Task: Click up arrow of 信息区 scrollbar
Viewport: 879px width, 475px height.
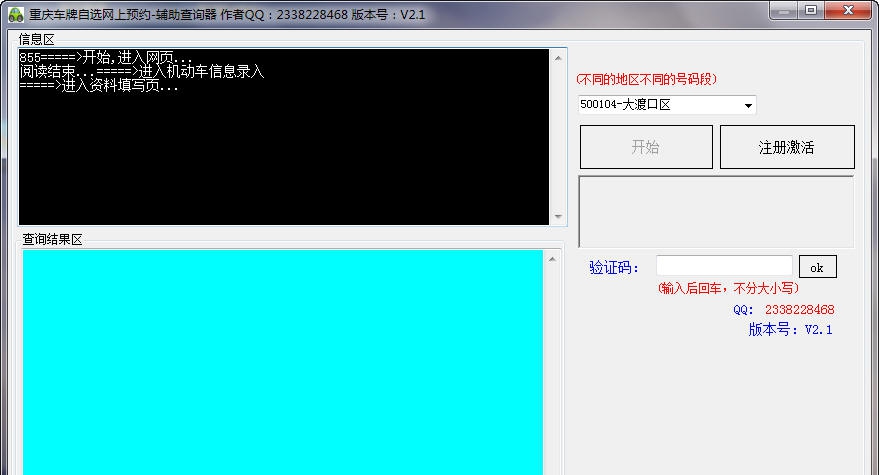Action: (558, 58)
